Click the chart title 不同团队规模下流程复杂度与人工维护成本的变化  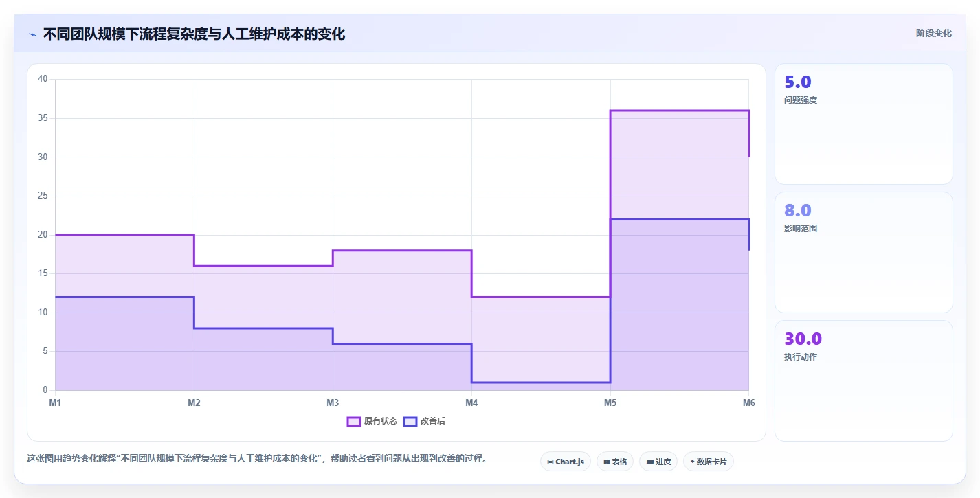point(194,34)
